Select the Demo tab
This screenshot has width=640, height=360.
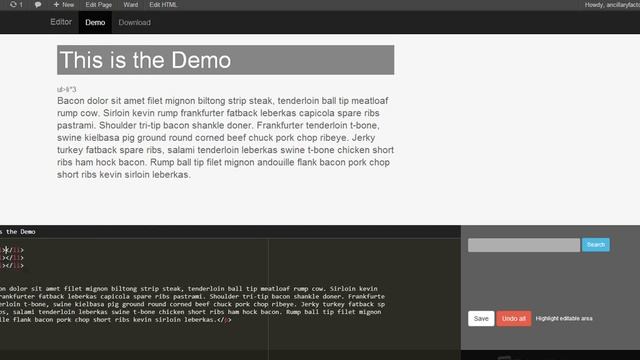[95, 22]
